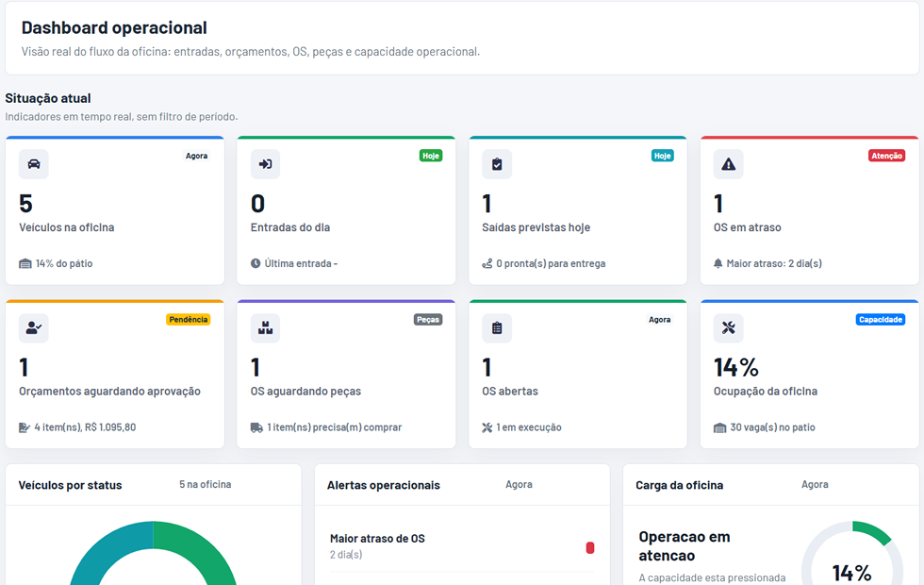Click the boxes icon on OS aguardando peças card
The width and height of the screenshot is (924, 585).
(x=265, y=328)
